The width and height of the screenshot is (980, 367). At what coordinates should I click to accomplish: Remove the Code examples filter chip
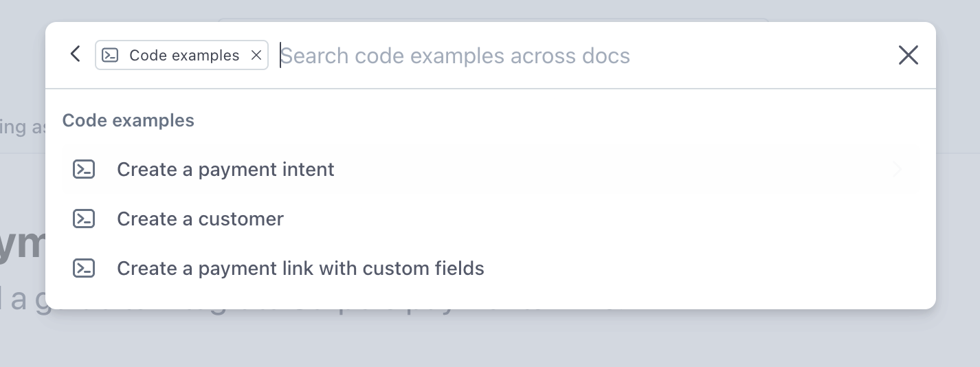click(x=256, y=56)
